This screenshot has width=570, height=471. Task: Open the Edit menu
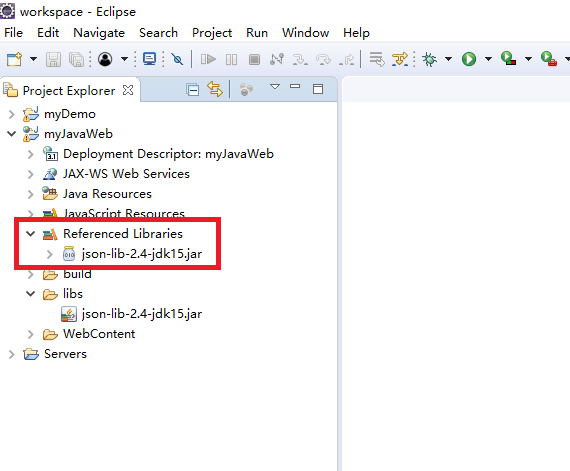pos(48,33)
